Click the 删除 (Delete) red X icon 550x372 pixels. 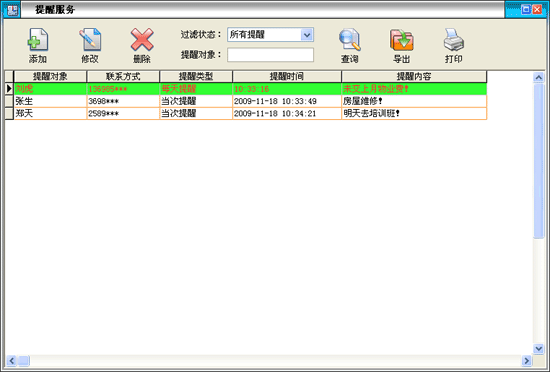click(x=142, y=40)
